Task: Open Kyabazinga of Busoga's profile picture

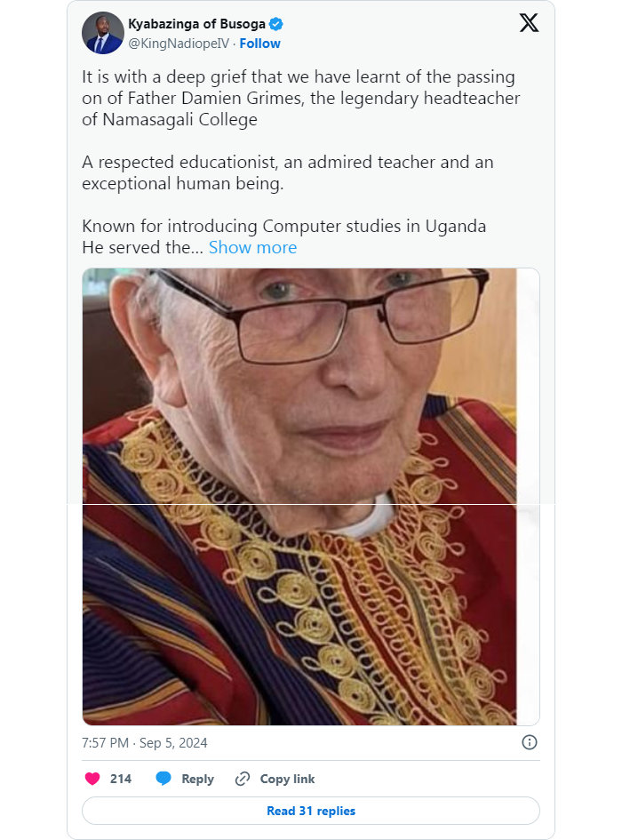Action: click(102, 33)
